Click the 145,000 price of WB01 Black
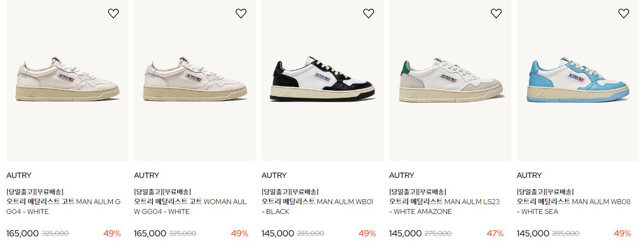644x244 pixels. point(278,234)
